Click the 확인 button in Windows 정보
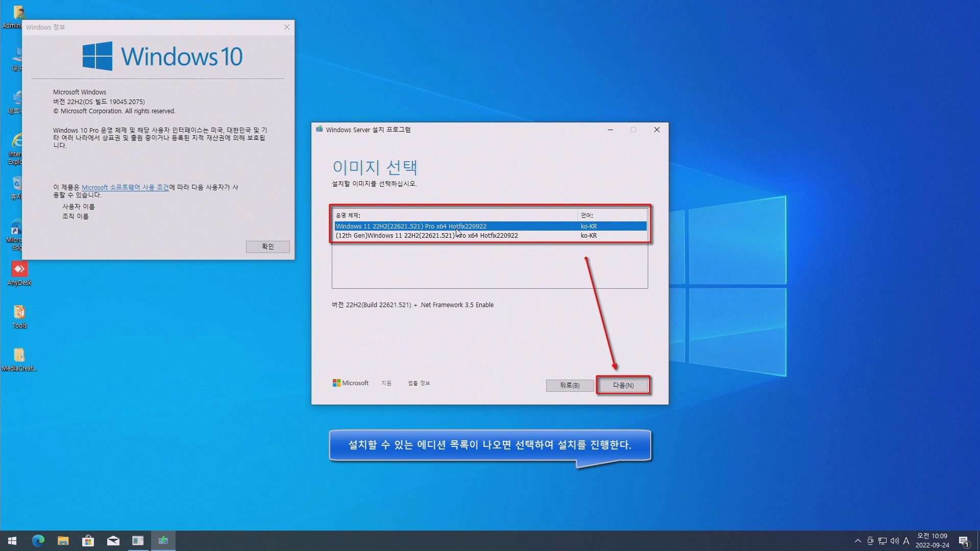The width and height of the screenshot is (980, 551). tap(267, 246)
